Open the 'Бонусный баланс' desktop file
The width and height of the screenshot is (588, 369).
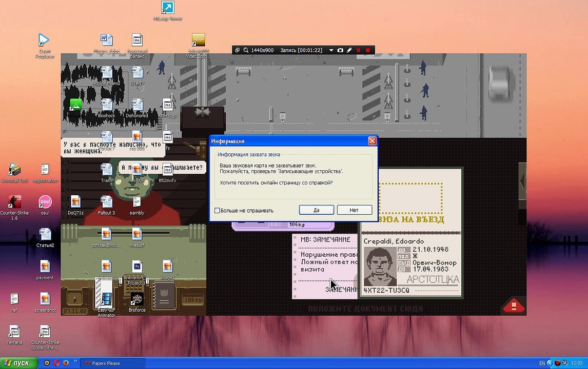click(137, 46)
